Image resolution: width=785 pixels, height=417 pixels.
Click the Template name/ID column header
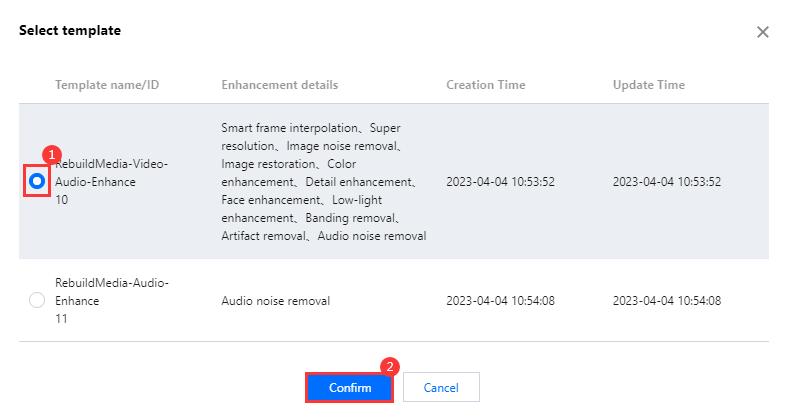click(x=107, y=84)
